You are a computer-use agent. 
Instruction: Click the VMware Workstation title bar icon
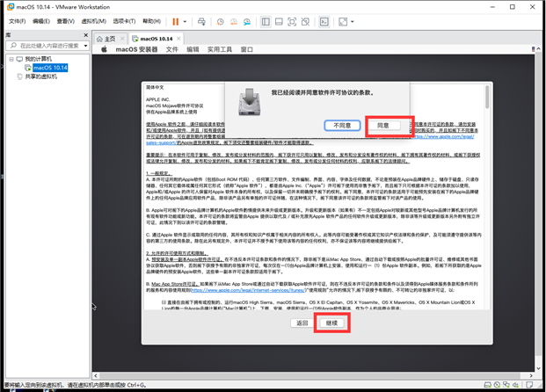pyautogui.click(x=11, y=7)
